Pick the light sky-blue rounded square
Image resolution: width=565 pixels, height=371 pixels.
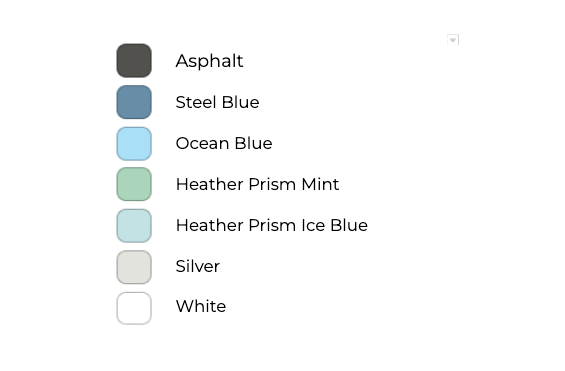coord(134,143)
